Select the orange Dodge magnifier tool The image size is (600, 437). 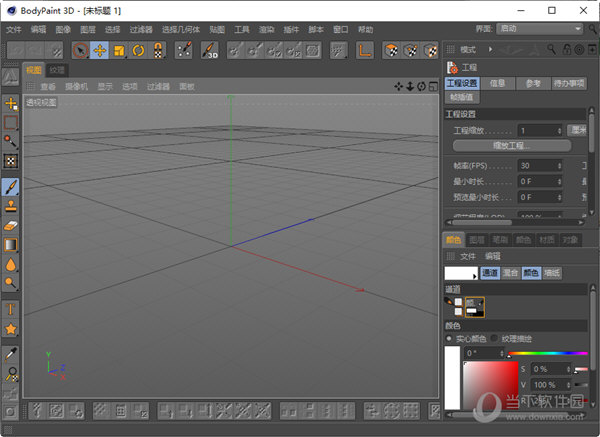11,283
